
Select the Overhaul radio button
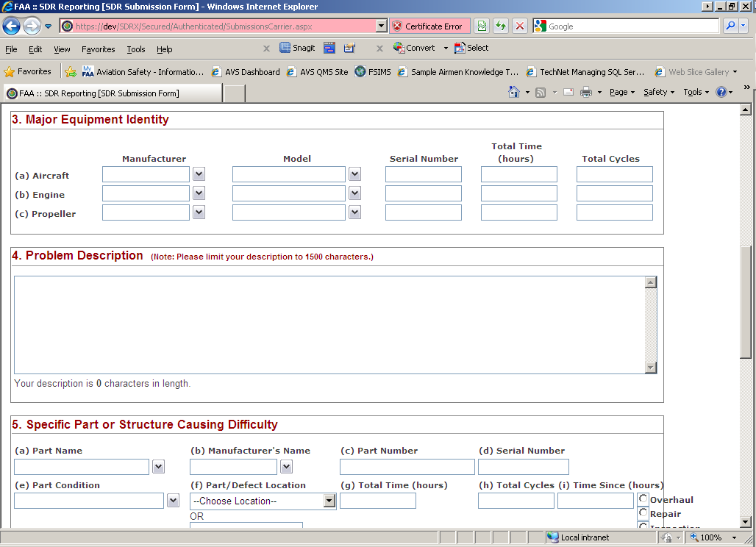(643, 499)
